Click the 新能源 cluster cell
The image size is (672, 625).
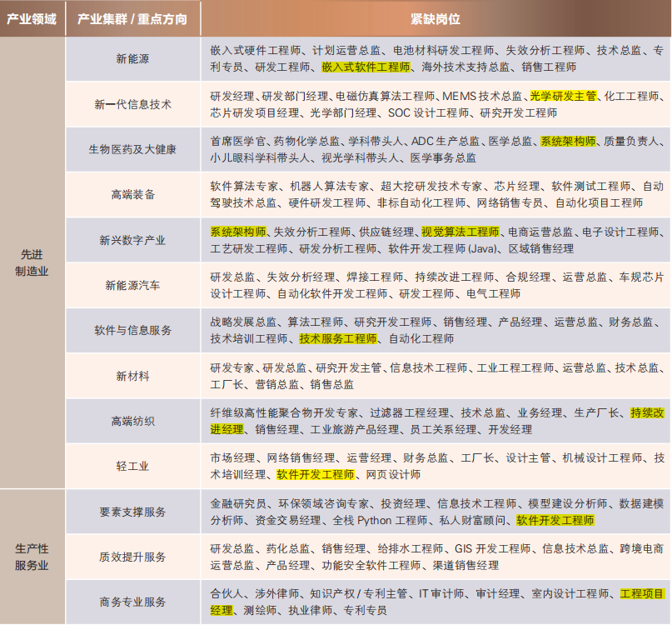click(132, 59)
